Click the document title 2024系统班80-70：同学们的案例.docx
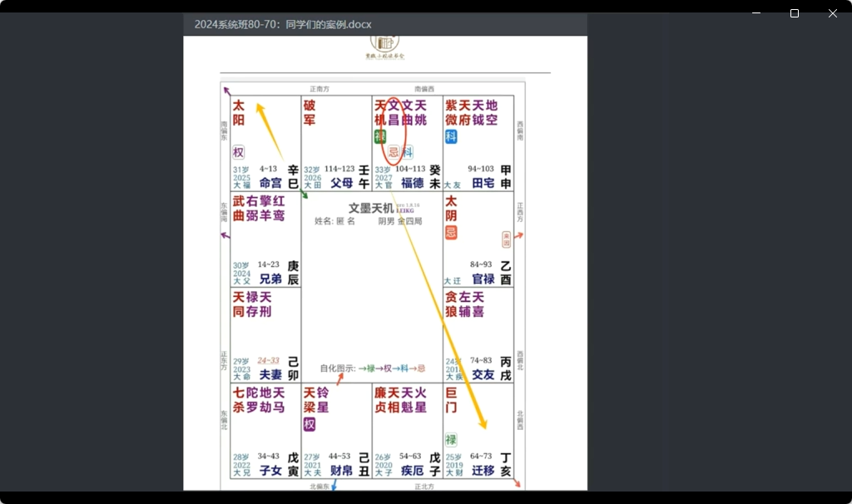852x504 pixels. pos(283,24)
